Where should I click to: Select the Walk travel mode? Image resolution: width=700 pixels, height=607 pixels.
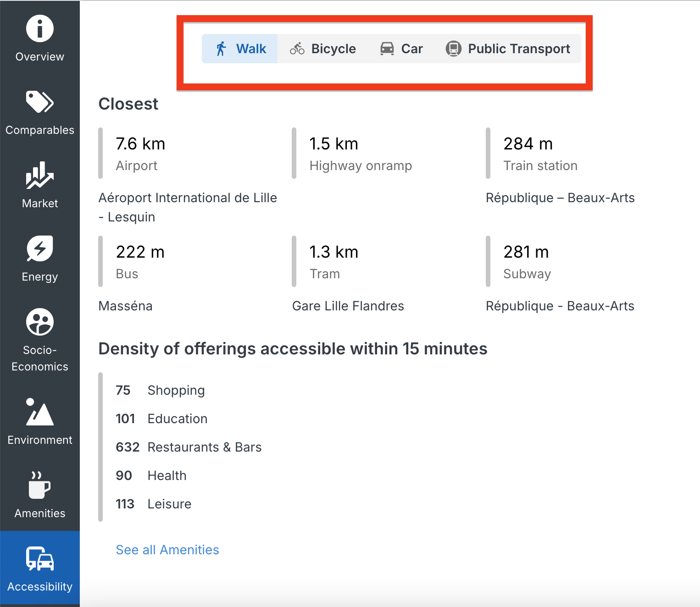pos(240,49)
